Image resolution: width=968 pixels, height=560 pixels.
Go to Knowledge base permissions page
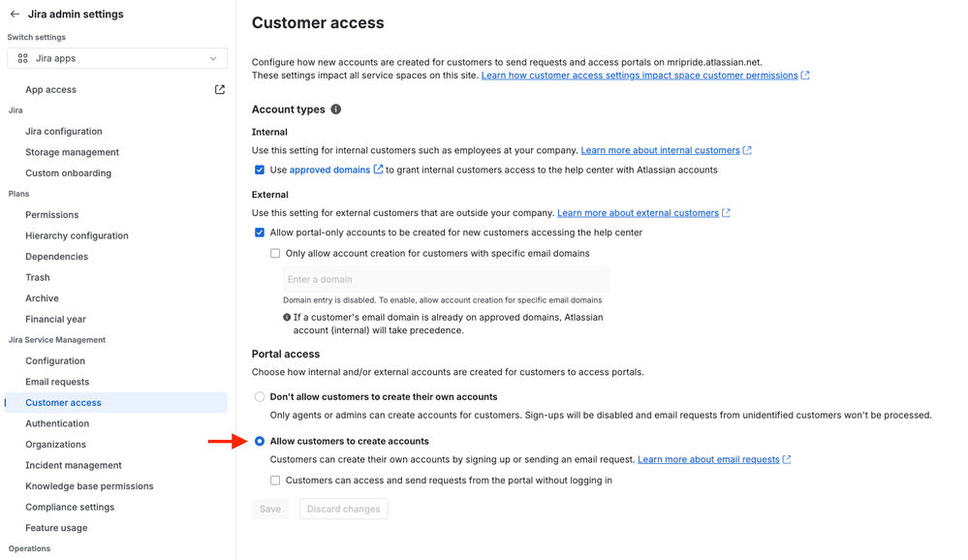click(x=89, y=486)
